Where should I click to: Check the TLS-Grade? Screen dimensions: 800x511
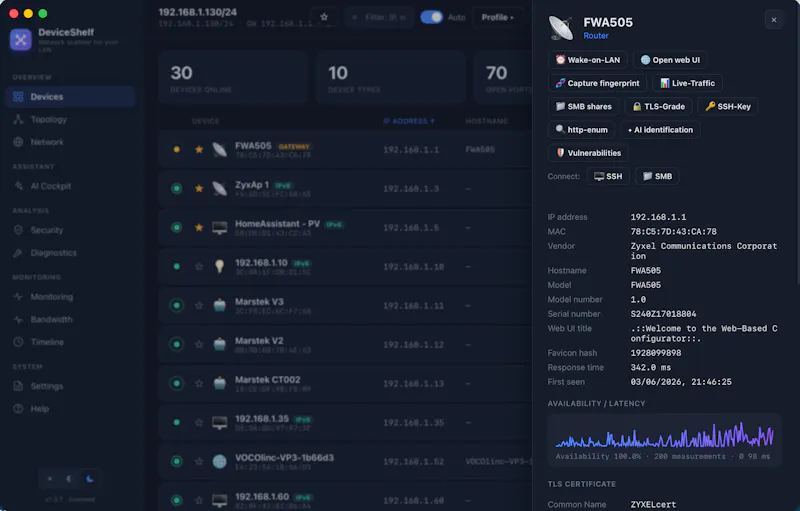click(659, 107)
